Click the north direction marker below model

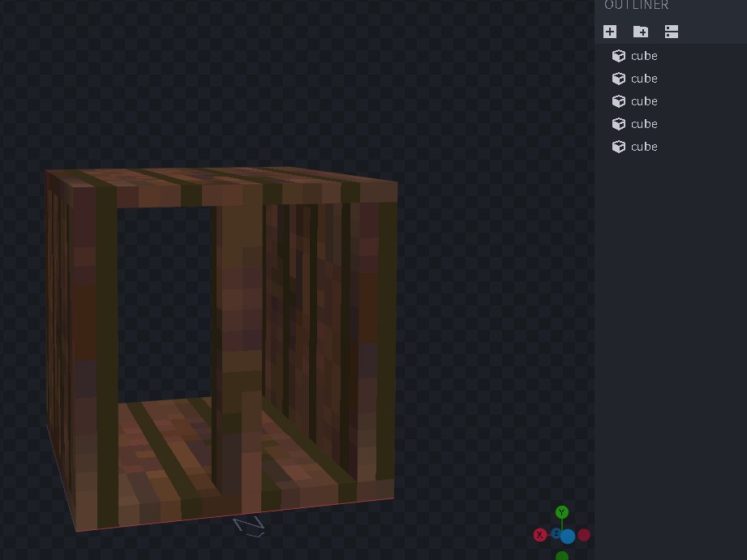pos(249,526)
